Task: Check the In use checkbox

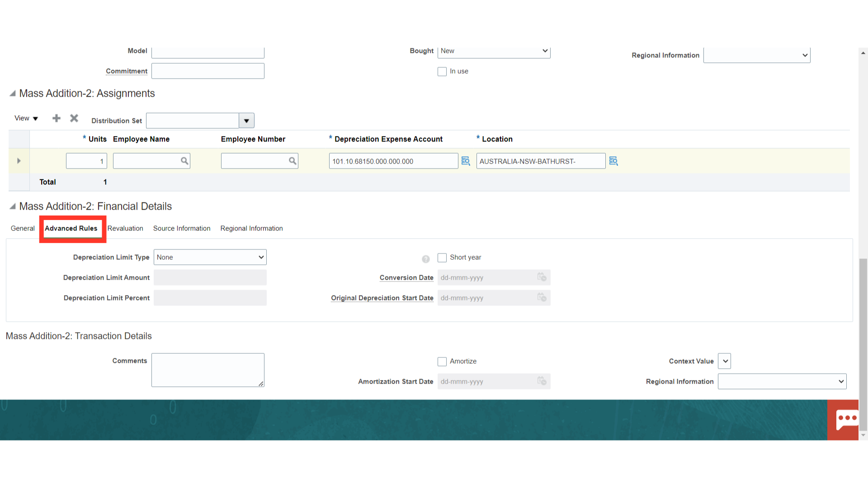Action: click(x=442, y=71)
